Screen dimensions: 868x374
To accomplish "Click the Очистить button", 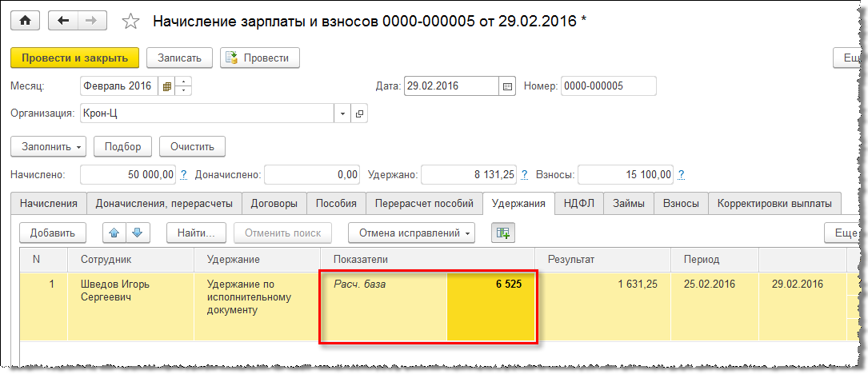I will tap(192, 147).
